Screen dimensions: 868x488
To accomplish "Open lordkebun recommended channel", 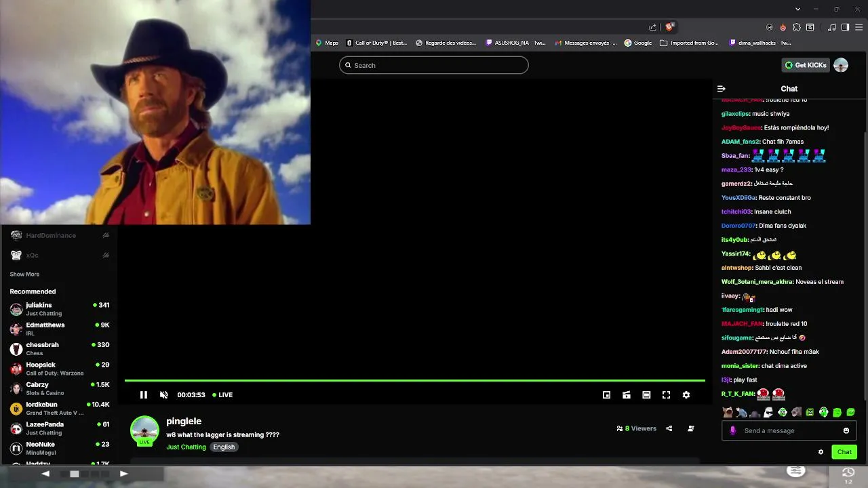I will tap(60, 408).
